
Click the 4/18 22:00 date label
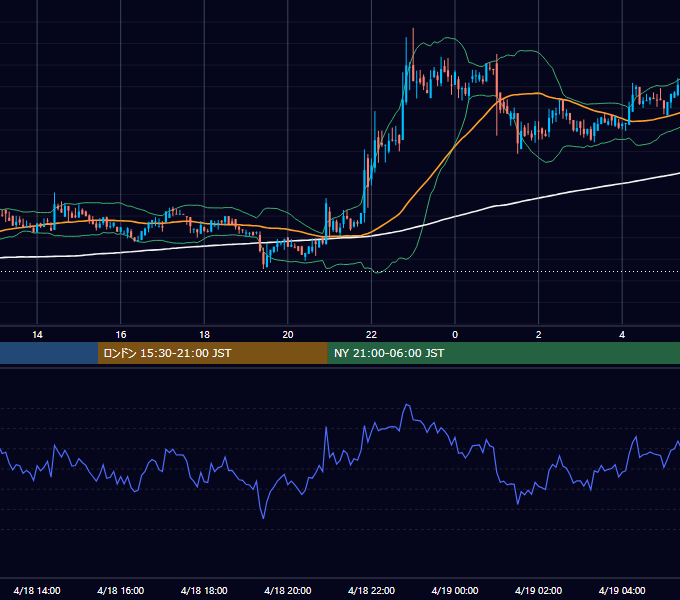click(x=371, y=590)
